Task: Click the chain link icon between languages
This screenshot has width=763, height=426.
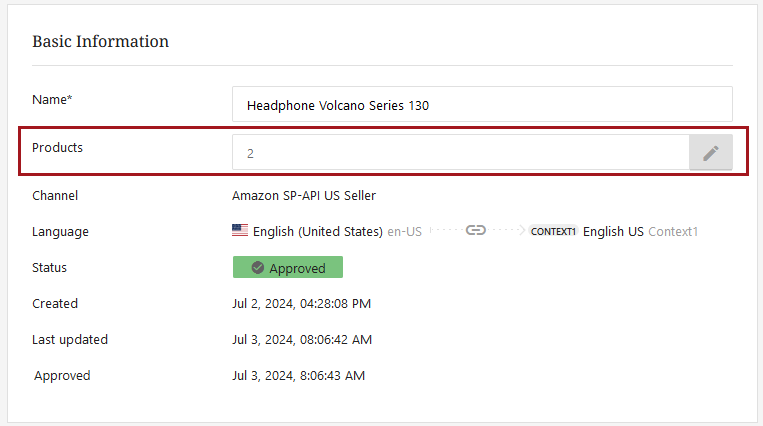Action: (x=476, y=230)
